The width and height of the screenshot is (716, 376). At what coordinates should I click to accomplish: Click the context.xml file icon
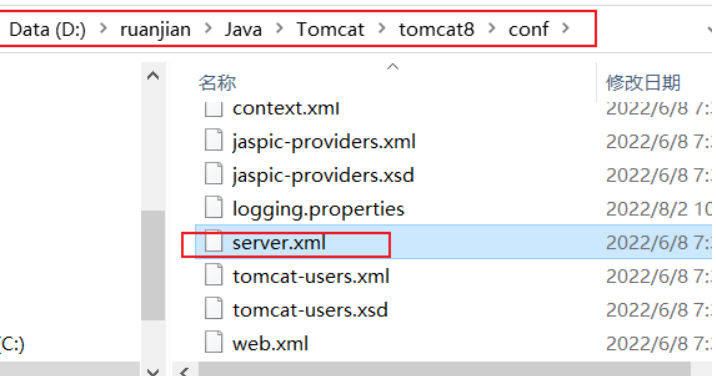point(213,110)
